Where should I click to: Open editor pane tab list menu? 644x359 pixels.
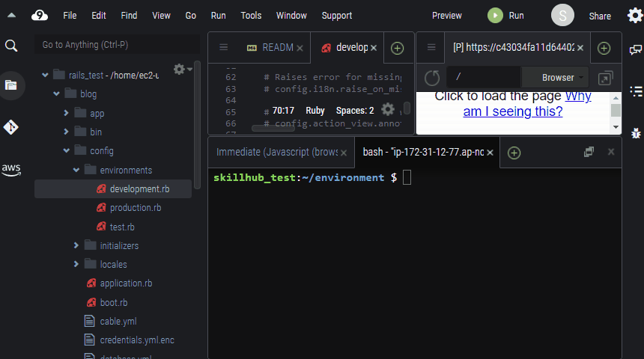[223, 48]
